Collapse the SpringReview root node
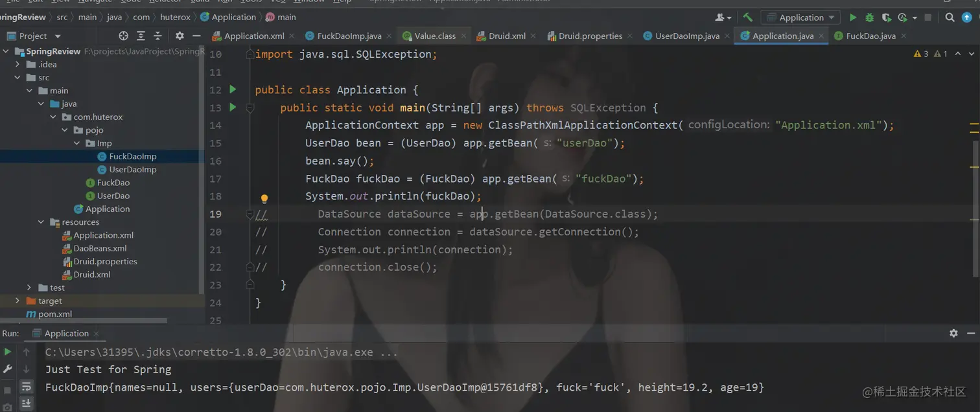This screenshot has height=412, width=980. click(7, 51)
